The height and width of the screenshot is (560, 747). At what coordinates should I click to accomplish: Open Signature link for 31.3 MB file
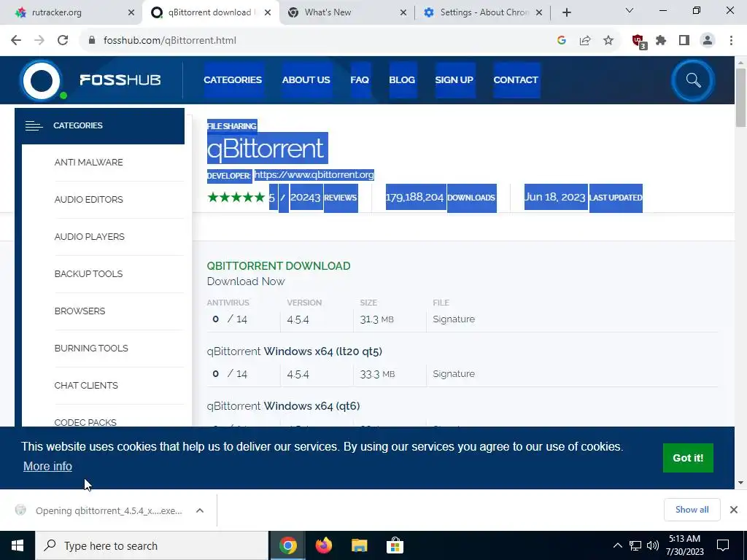coord(454,319)
